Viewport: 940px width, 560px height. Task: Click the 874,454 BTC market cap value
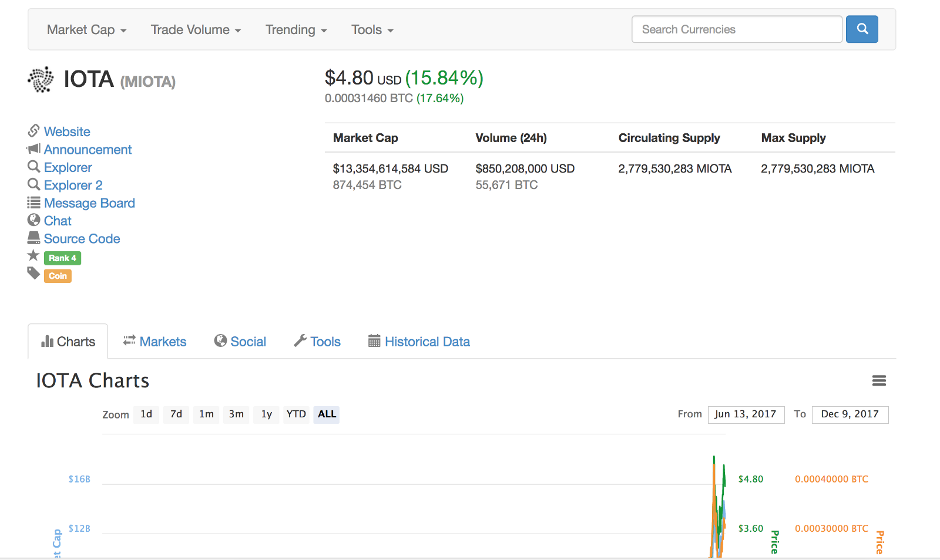[367, 185]
